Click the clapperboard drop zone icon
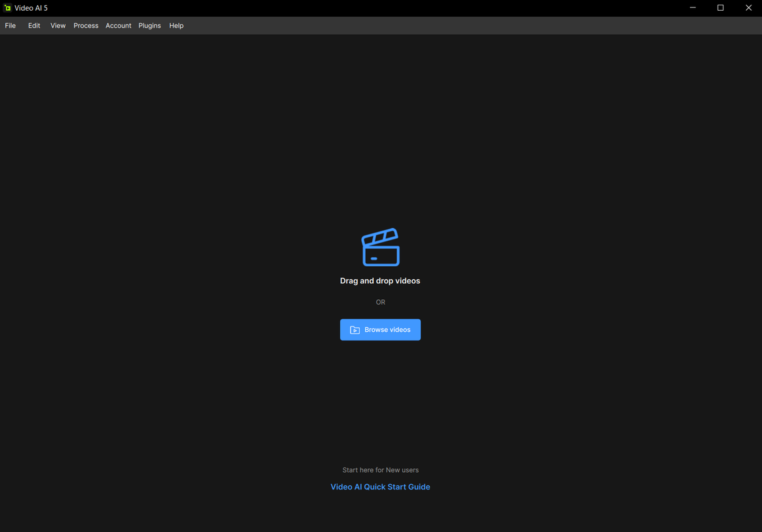This screenshot has width=762, height=532. point(380,247)
